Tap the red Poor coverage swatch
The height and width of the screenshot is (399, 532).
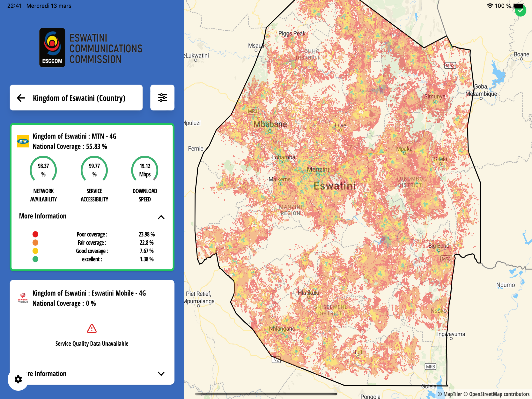click(35, 234)
